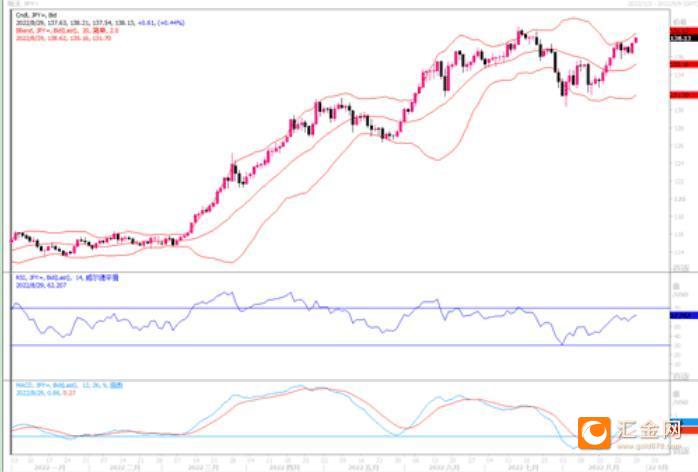Image resolution: width=698 pixels, height=472 pixels.
Task: Click the MACD values row under its legend
Action: coord(45,393)
